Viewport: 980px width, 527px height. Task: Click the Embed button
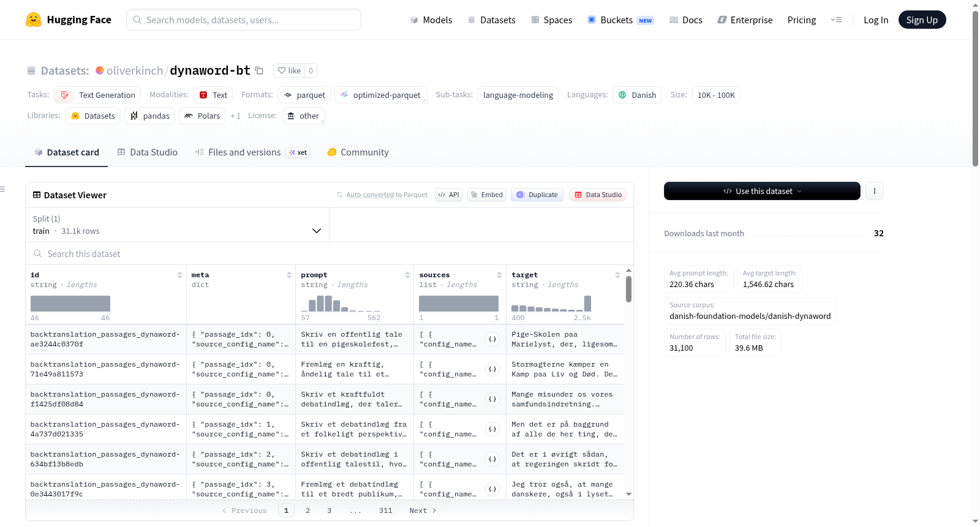click(486, 195)
